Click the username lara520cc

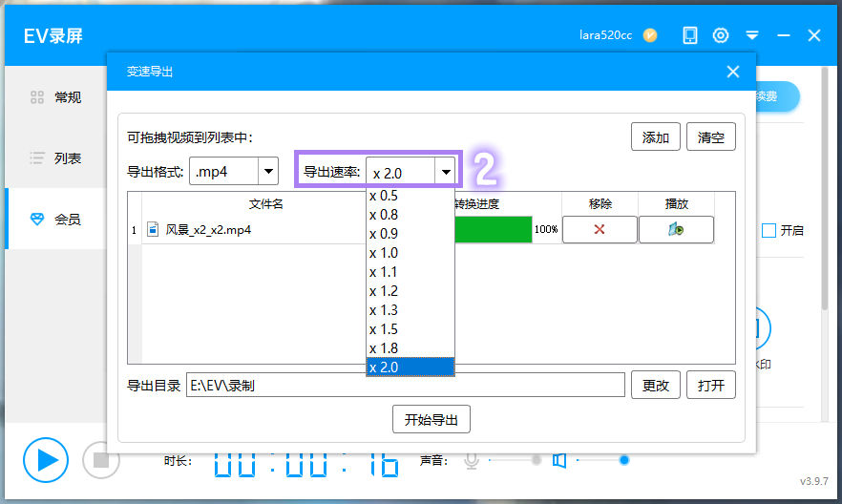pos(605,35)
